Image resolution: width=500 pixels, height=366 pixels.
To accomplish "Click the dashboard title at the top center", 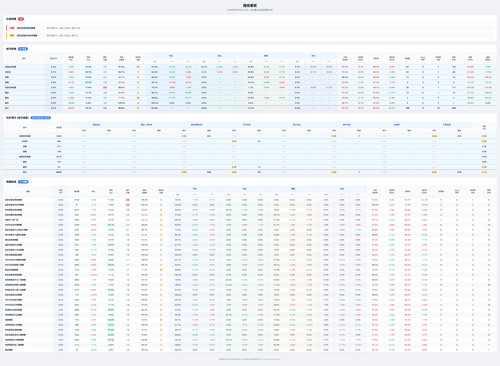I will point(250,6).
